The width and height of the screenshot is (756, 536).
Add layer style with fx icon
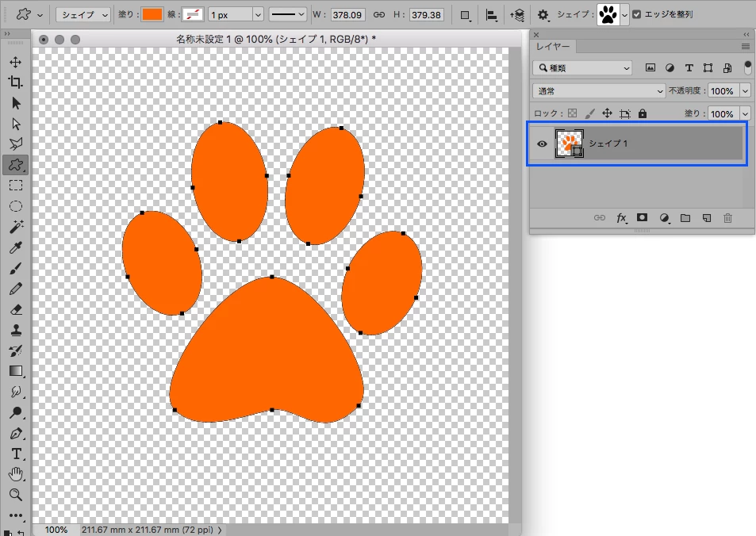coord(622,218)
